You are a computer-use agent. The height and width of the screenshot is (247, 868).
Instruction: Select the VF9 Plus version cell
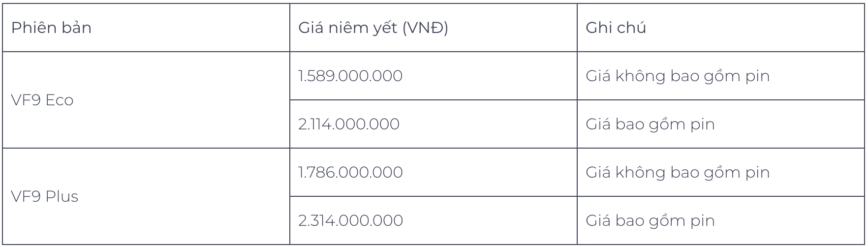click(x=45, y=197)
